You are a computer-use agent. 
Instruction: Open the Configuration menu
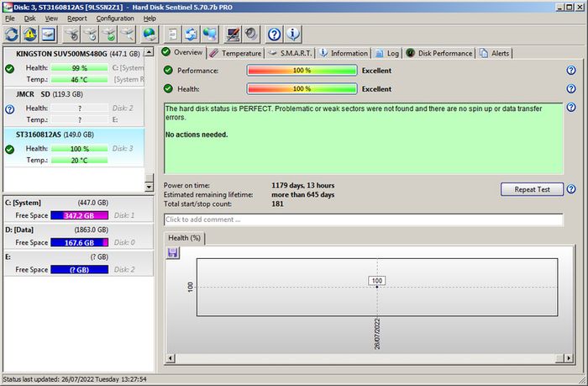pos(115,19)
